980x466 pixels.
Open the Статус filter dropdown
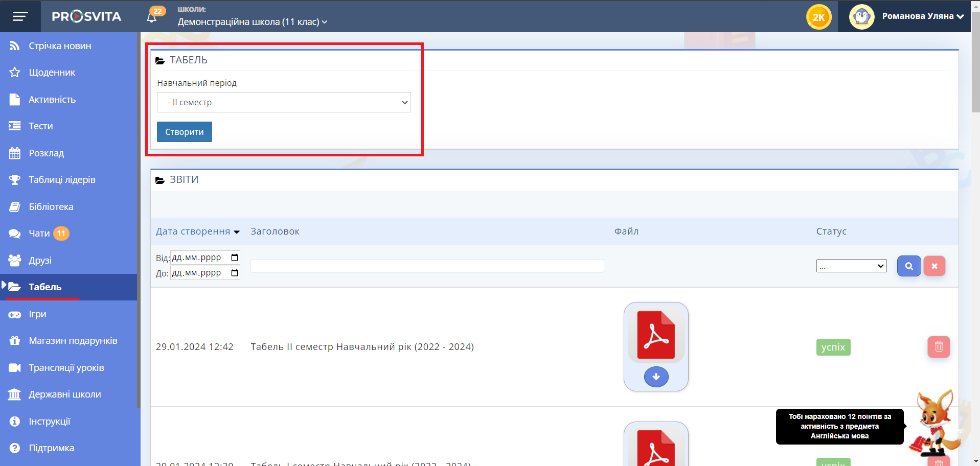[851, 266]
